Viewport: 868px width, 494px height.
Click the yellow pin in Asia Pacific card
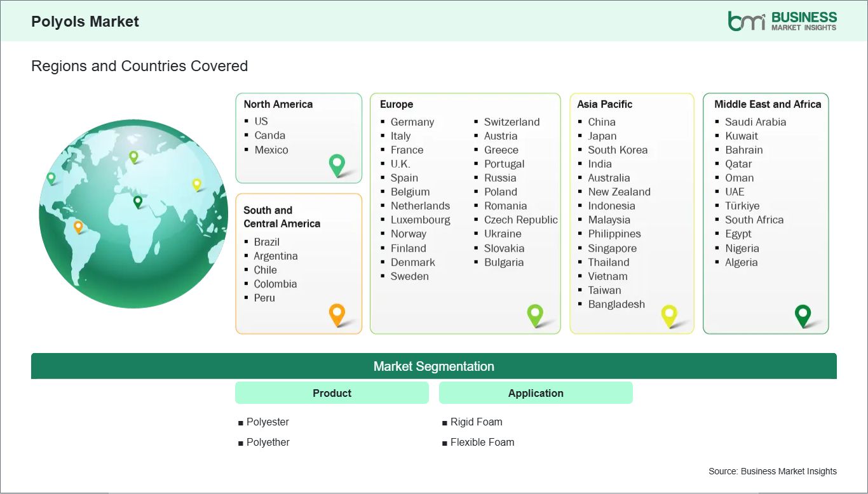pyautogui.click(x=669, y=314)
